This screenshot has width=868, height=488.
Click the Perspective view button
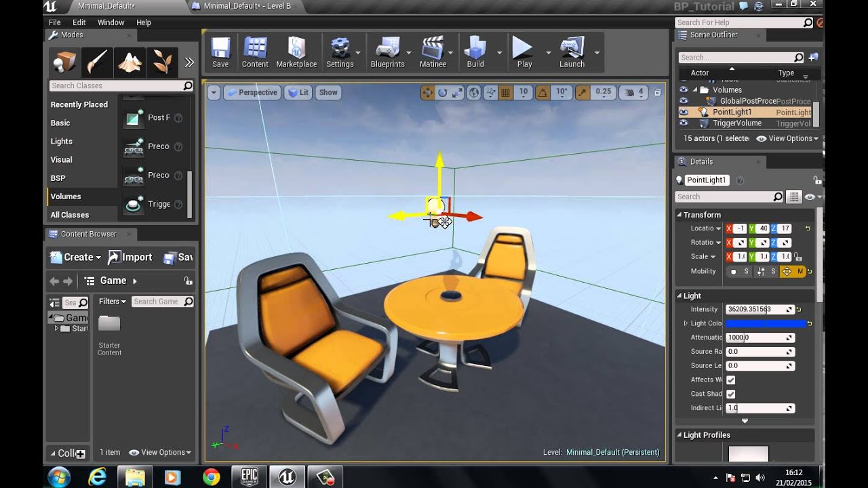tap(252, 92)
